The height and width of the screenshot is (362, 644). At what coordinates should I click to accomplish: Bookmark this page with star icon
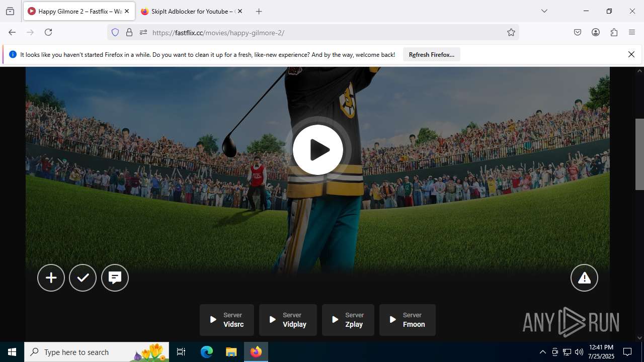pyautogui.click(x=511, y=33)
